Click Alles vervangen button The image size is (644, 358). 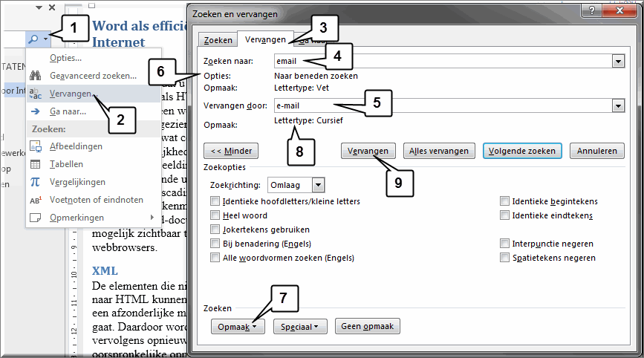pos(439,151)
